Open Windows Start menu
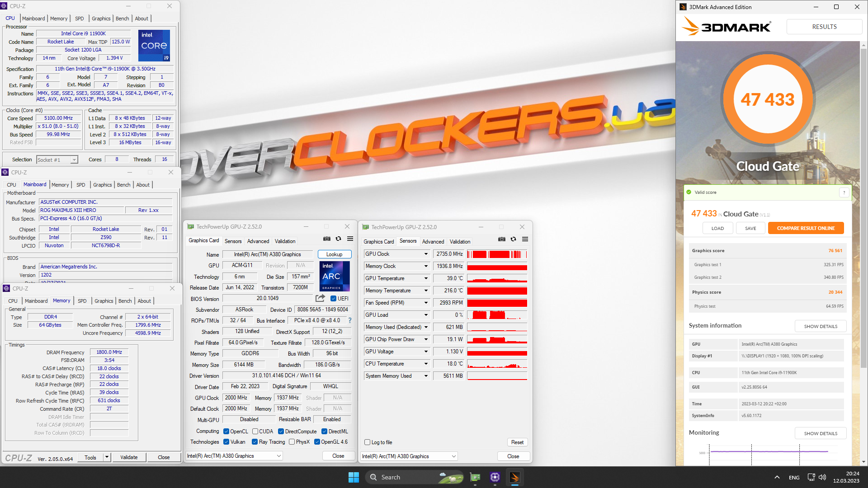 coord(354,477)
